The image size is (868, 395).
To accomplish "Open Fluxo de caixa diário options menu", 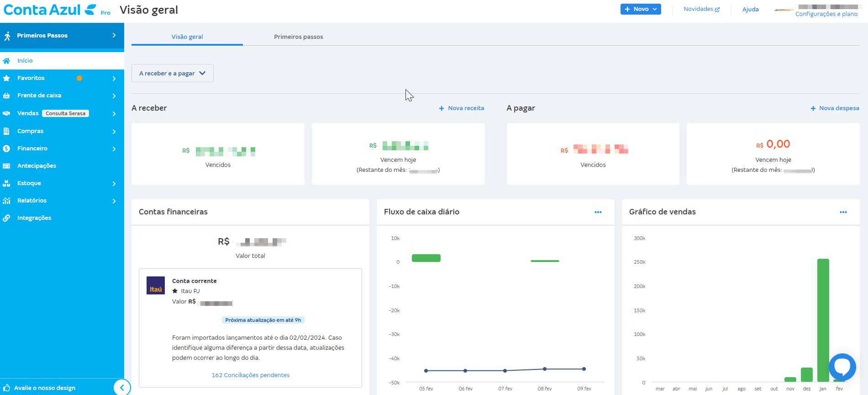I will pos(598,212).
